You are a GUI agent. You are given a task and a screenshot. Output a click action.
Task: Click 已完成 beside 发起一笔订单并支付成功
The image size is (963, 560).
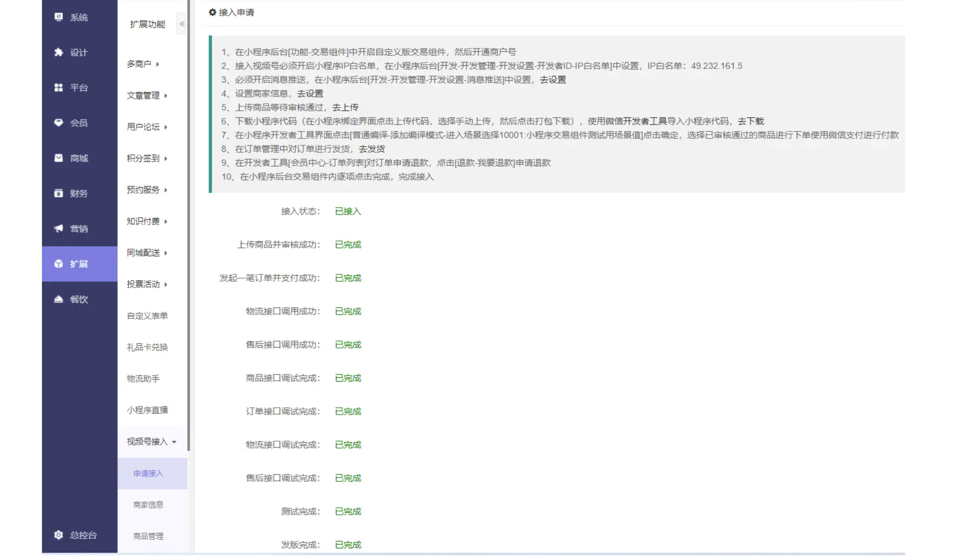click(348, 278)
